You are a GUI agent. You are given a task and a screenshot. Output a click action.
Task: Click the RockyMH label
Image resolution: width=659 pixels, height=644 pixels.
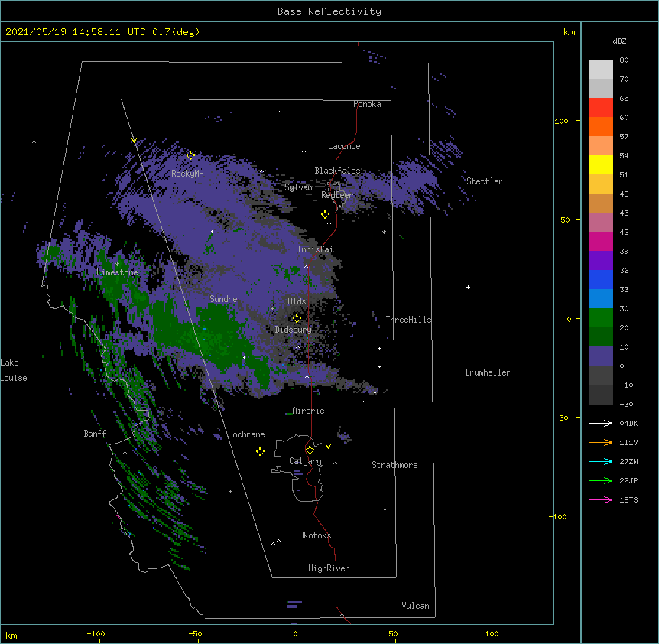[x=187, y=174]
